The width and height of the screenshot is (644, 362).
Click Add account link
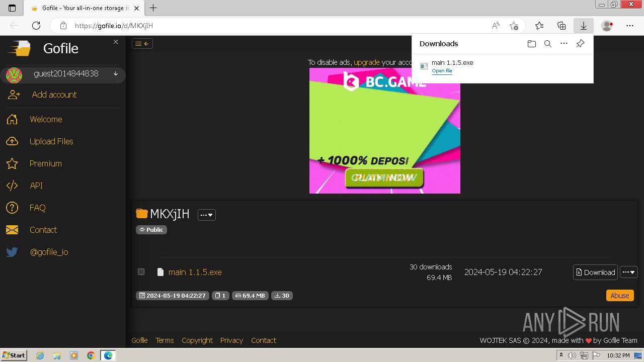pyautogui.click(x=54, y=95)
